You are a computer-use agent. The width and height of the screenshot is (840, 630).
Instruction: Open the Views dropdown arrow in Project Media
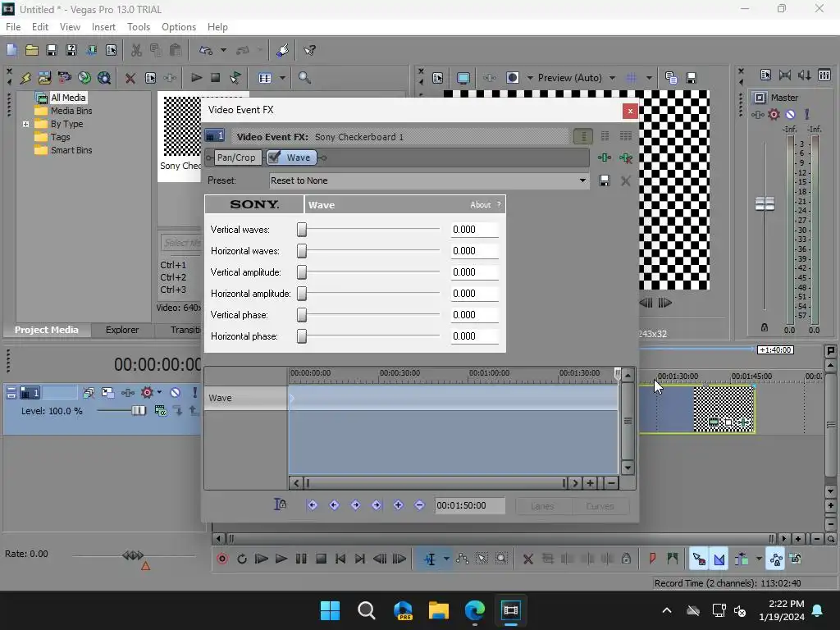pos(282,78)
